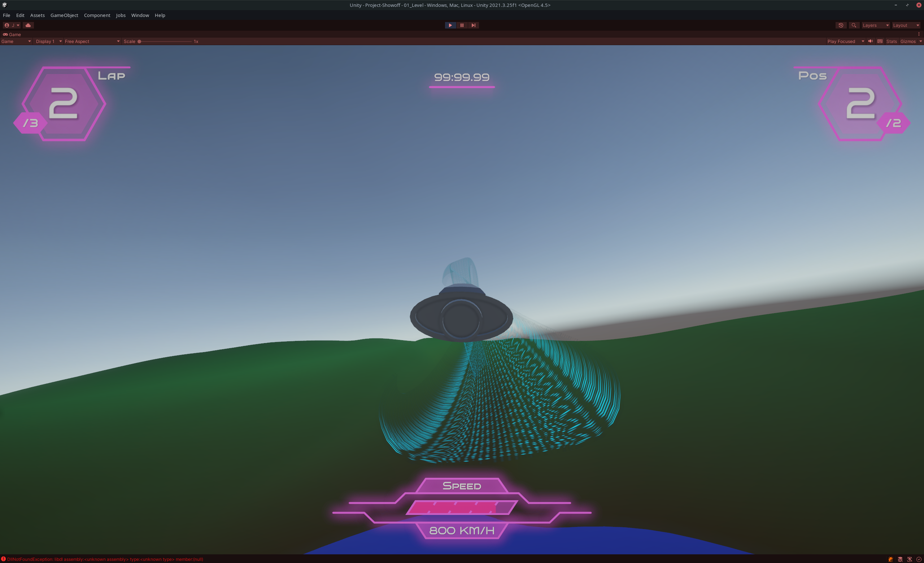Open the Free Aspect dropdown
Viewport: 924px width, 563px height.
(92, 41)
